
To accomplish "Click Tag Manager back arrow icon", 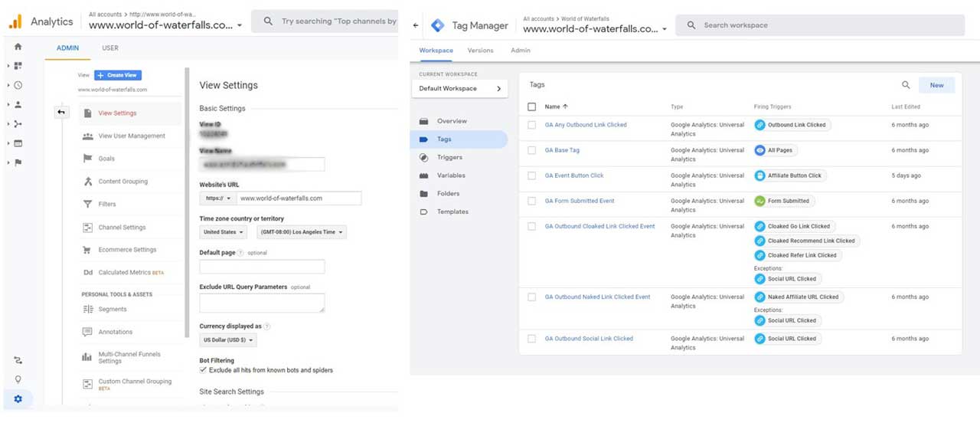I will (x=416, y=25).
